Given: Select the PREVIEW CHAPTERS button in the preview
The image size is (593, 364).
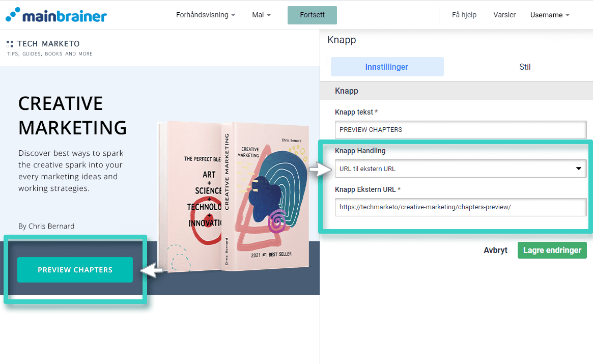Looking at the screenshot, I should click(x=75, y=269).
